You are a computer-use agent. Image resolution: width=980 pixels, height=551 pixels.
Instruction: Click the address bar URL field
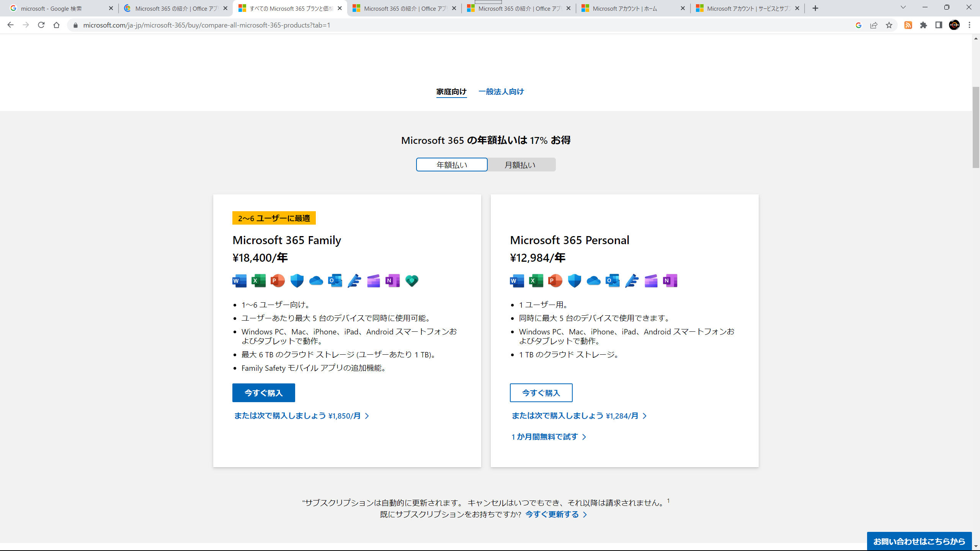click(x=459, y=25)
